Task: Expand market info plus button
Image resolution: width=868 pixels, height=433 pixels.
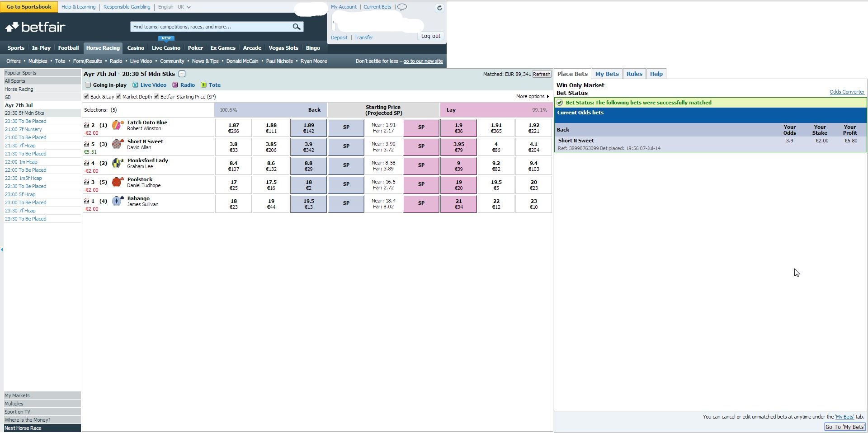Action: 182,74
